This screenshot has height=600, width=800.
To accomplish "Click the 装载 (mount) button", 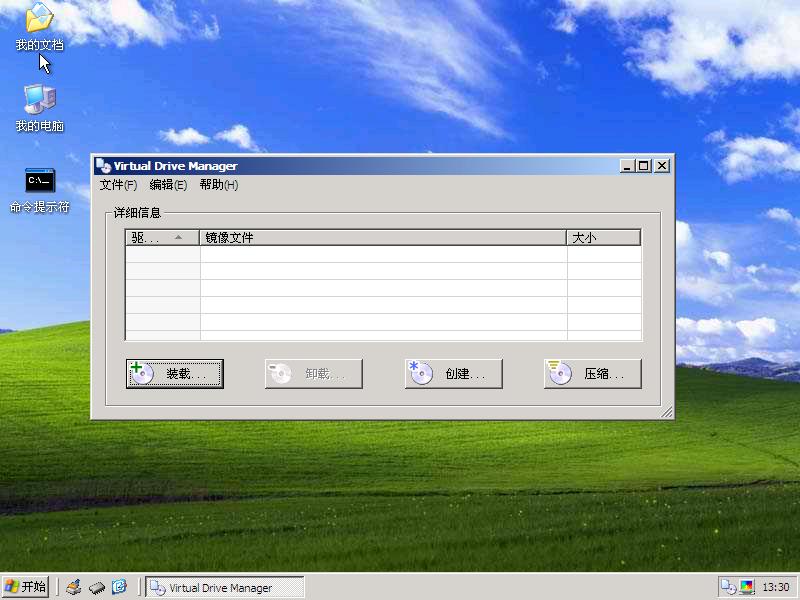I will click(x=174, y=373).
